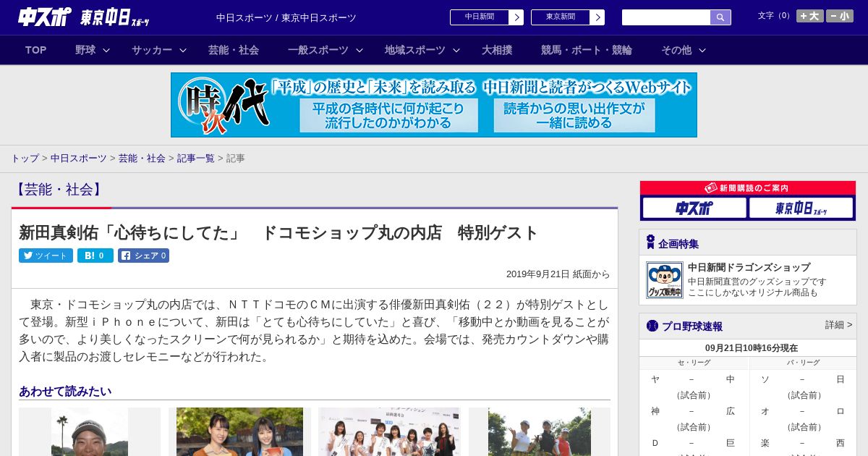The height and width of the screenshot is (456, 868).
Task: Click the 【芸能・社会】 section heading
Action: [59, 190]
